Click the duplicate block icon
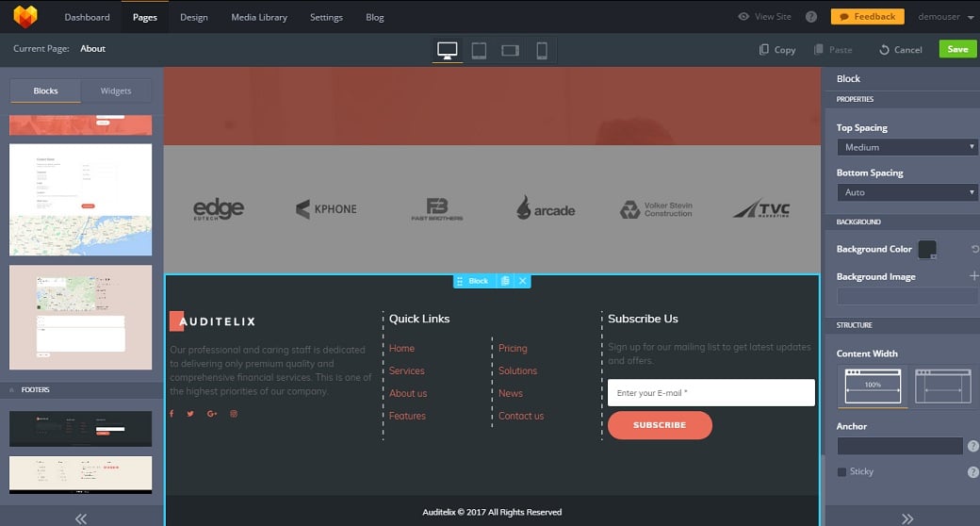 (505, 281)
